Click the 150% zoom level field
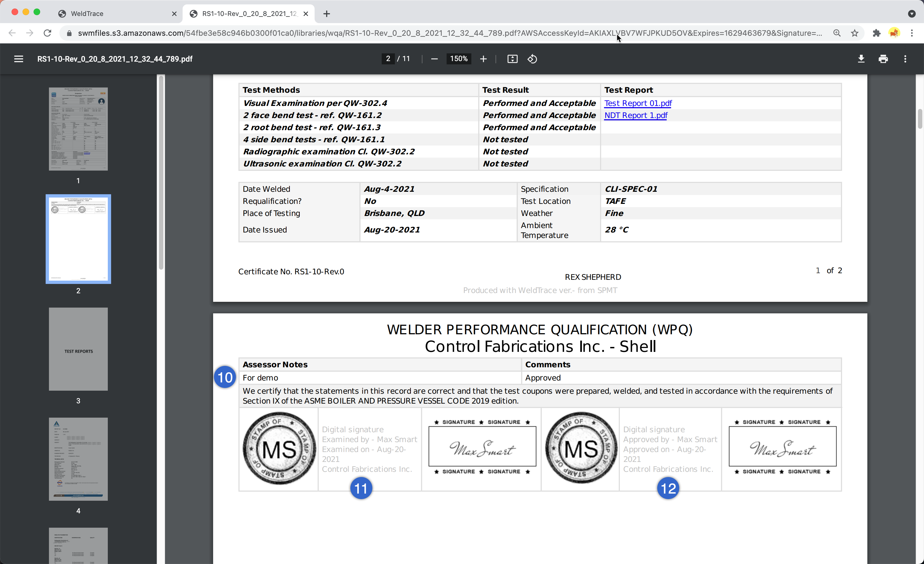 (x=459, y=59)
